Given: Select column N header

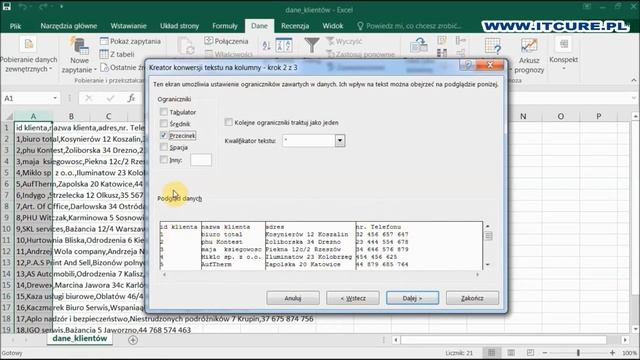Looking at the screenshot, I should [523, 116].
